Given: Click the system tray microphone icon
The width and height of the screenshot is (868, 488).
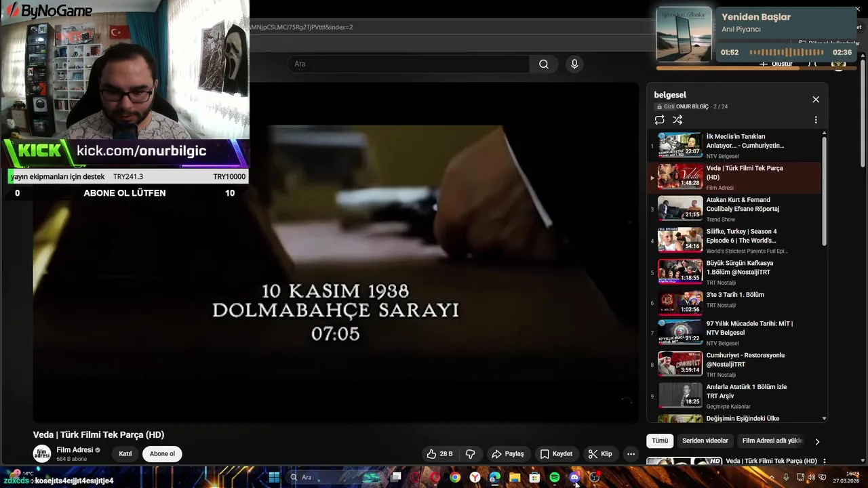Looking at the screenshot, I should pos(786,477).
